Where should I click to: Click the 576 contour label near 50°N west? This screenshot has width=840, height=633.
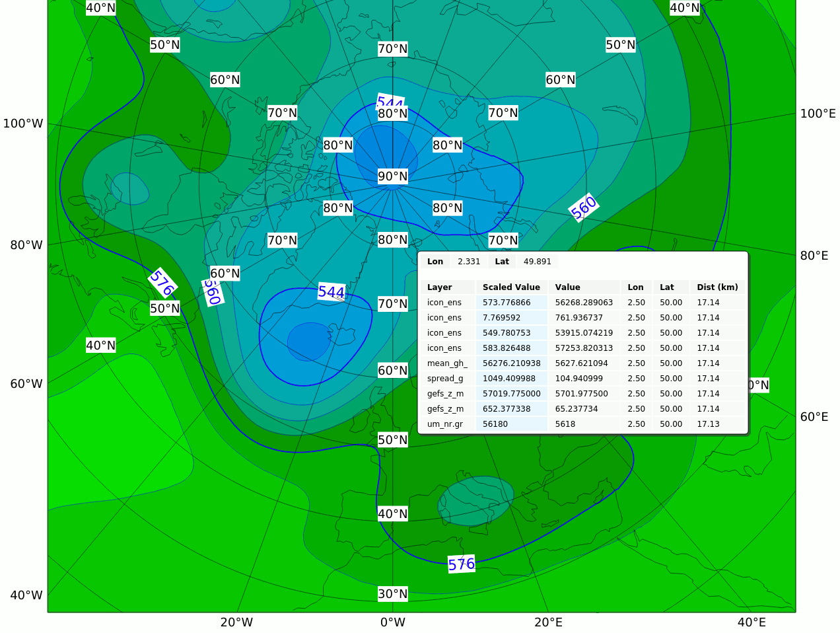coord(162,283)
